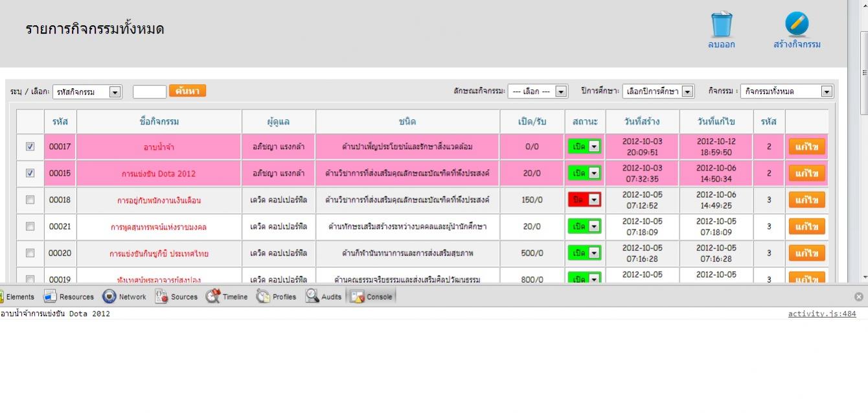Open activity link อาบน้ำจ๋า
Image resolution: width=868 pixels, height=413 pixels.
pyautogui.click(x=159, y=147)
